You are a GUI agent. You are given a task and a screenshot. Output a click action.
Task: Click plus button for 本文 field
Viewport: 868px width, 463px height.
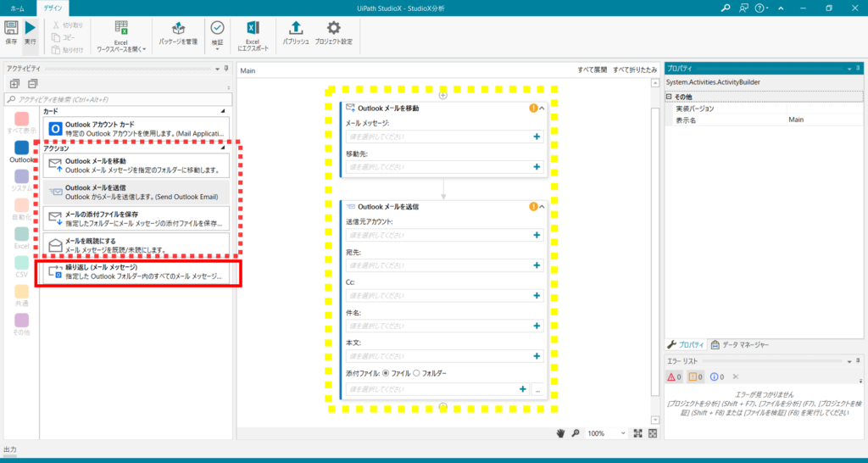point(537,356)
